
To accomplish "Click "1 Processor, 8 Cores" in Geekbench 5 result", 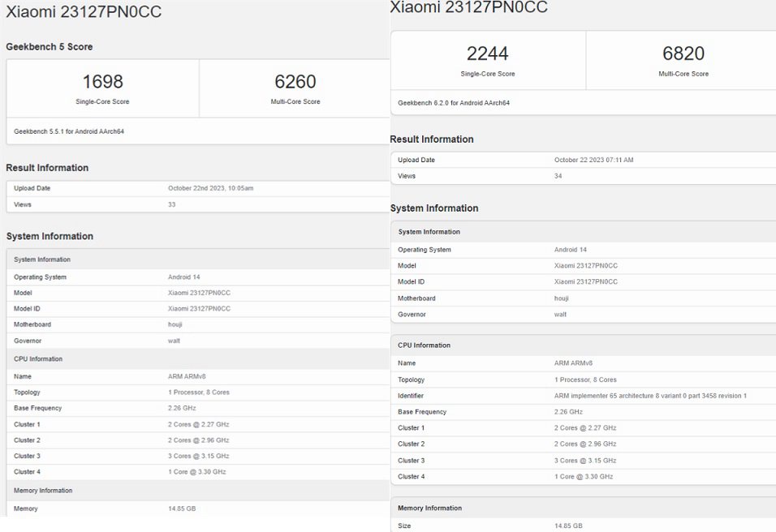I will (198, 392).
